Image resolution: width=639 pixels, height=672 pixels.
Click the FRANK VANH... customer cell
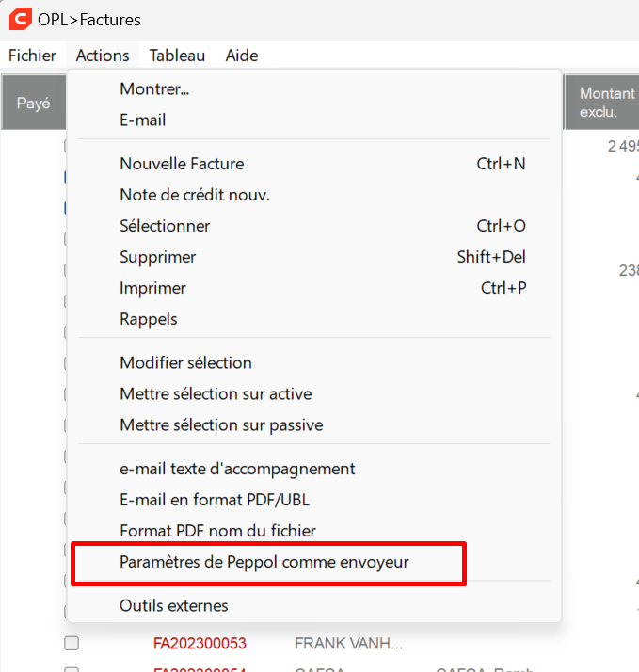(348, 643)
